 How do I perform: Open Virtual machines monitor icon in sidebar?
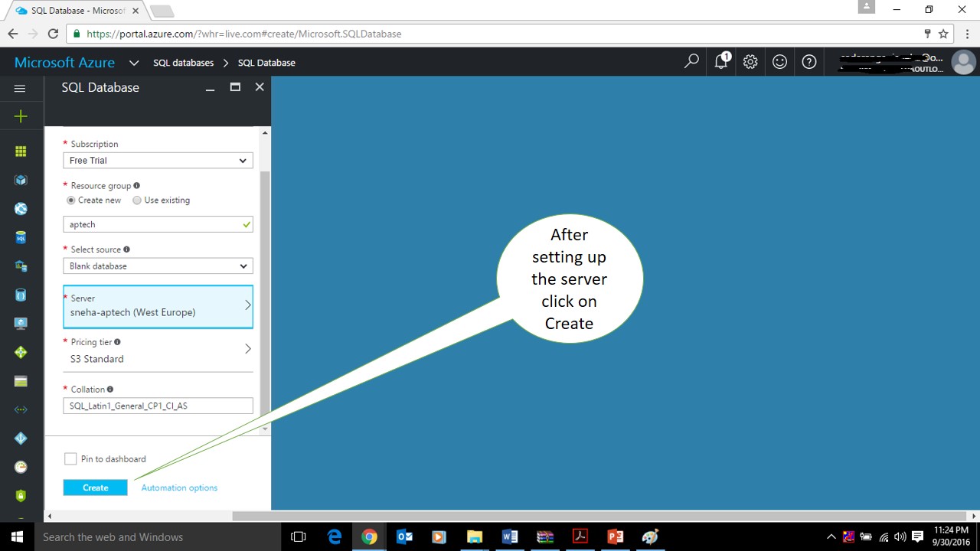[21, 324]
